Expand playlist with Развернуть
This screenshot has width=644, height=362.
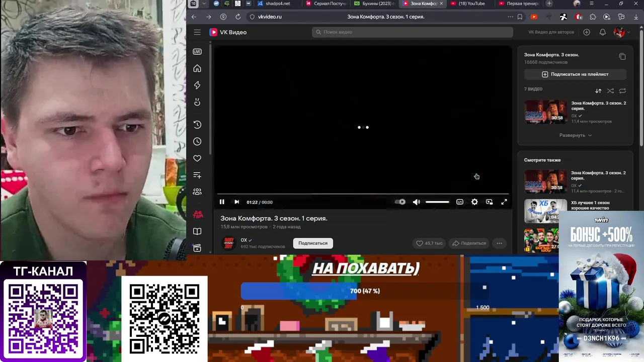click(x=575, y=135)
